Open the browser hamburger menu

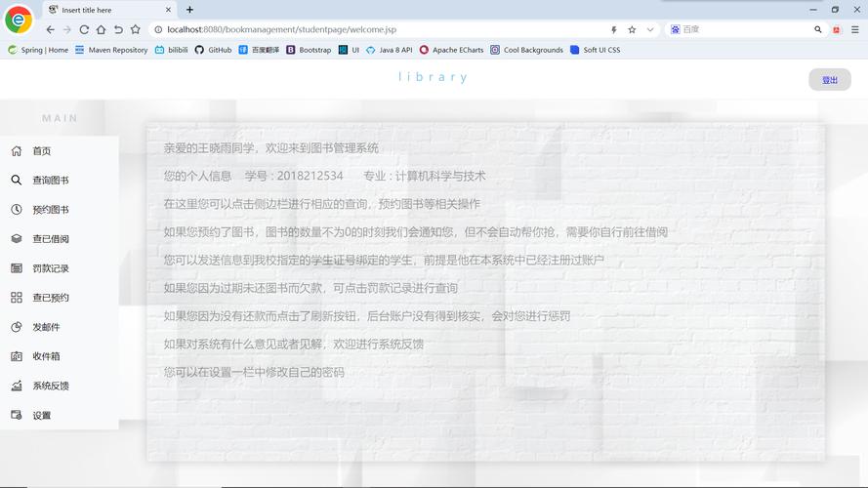855,29
